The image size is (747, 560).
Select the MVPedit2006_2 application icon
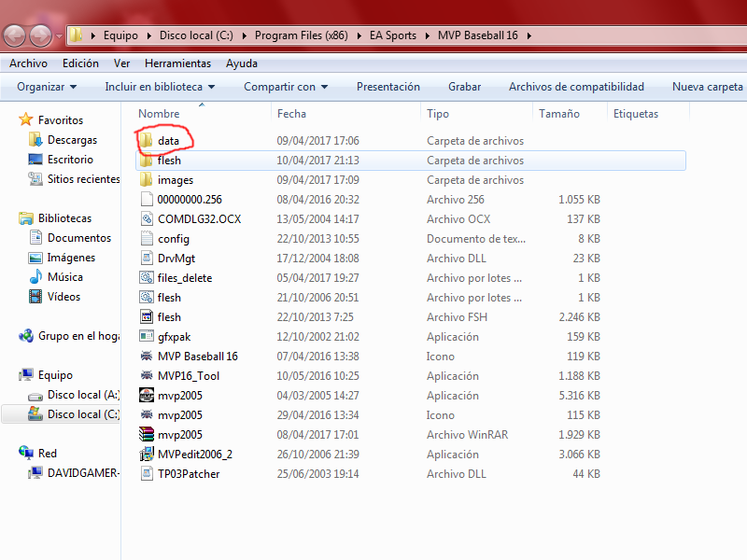click(146, 455)
